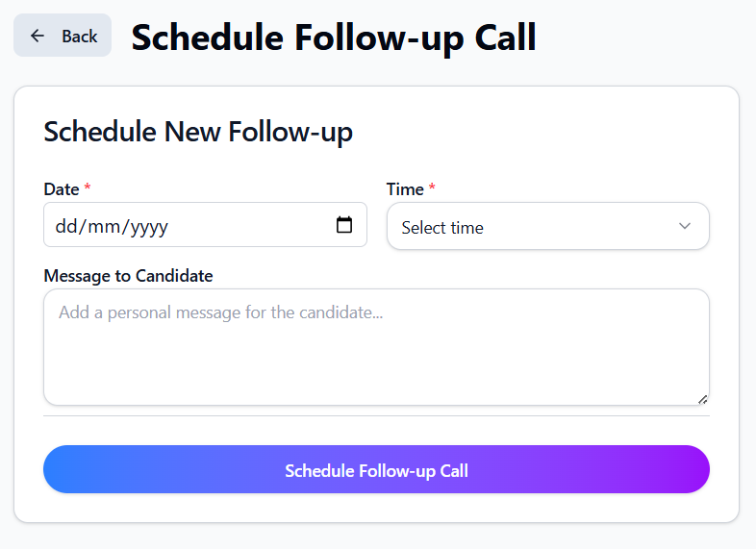This screenshot has width=756, height=549.
Task: Select the dd day segment in Date
Action: point(65,227)
